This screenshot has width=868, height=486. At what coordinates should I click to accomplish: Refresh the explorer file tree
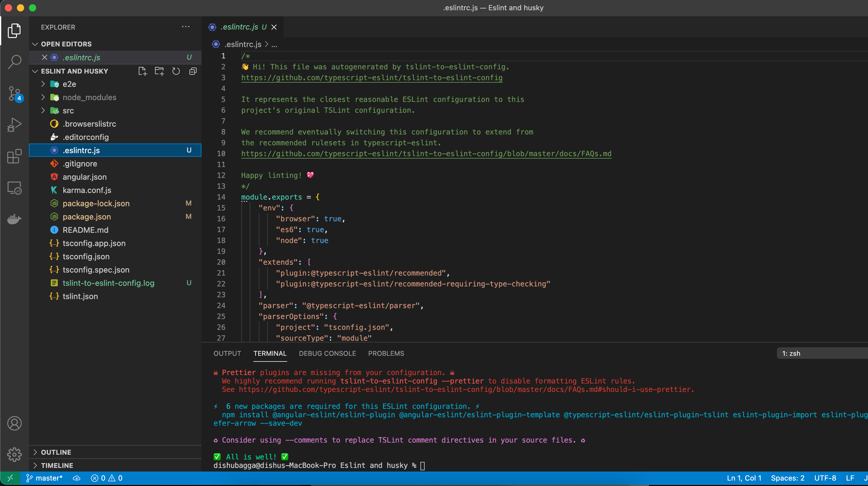(x=176, y=71)
